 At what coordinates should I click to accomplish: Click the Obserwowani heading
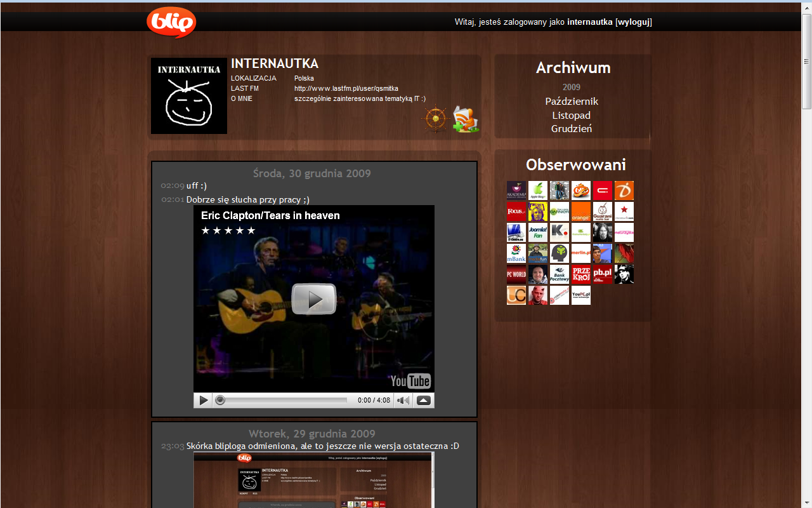coord(576,165)
